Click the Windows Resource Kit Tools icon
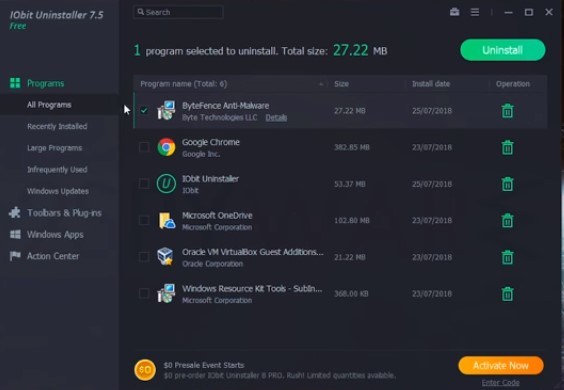This screenshot has height=390, width=564. [x=166, y=294]
